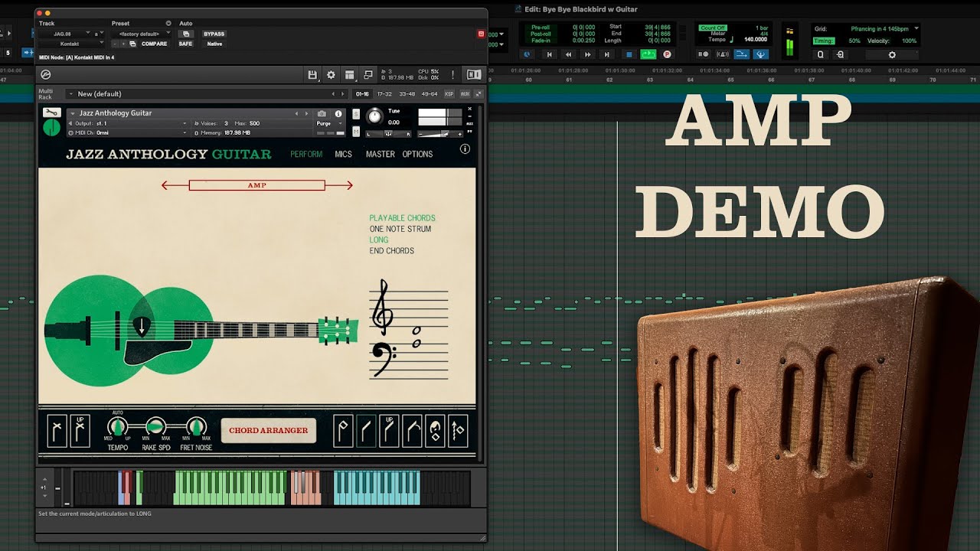Select the guitar pick articulation icon
The width and height of the screenshot is (980, 551).
pyautogui.click(x=435, y=431)
